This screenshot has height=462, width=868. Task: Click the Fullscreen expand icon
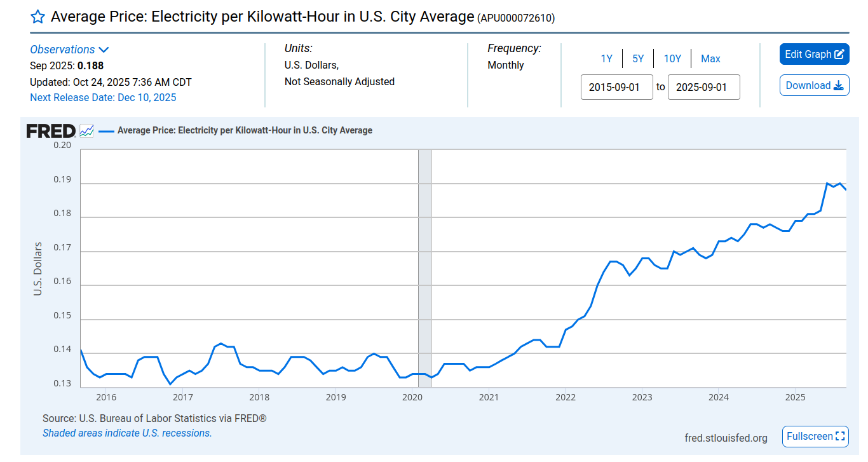point(841,437)
